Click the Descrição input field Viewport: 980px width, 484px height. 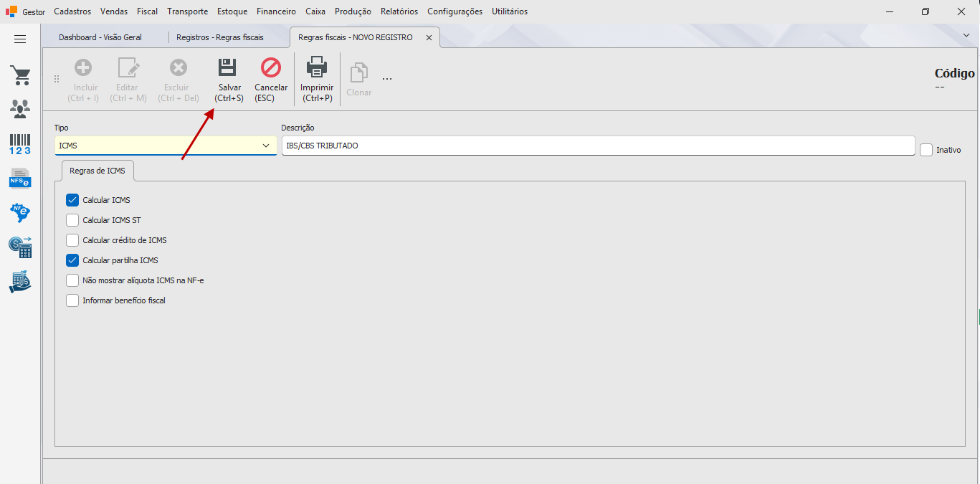tap(598, 146)
